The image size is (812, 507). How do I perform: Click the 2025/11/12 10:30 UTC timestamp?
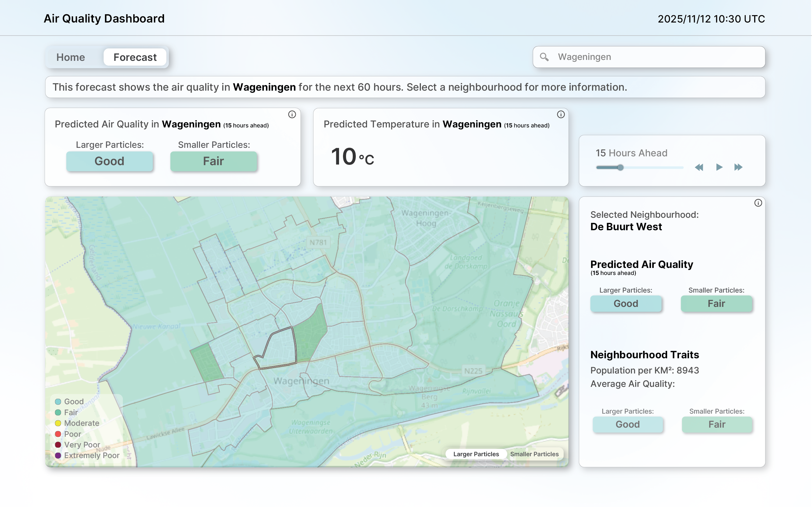(711, 19)
